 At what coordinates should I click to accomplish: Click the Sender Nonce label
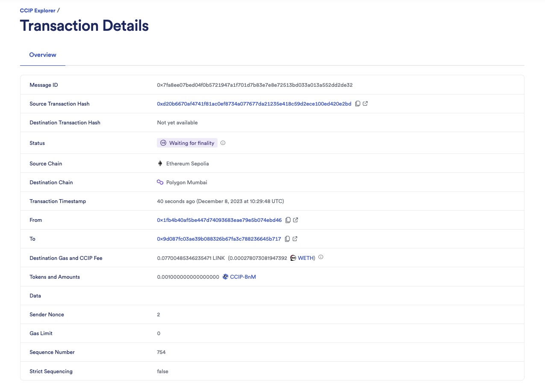click(x=47, y=315)
